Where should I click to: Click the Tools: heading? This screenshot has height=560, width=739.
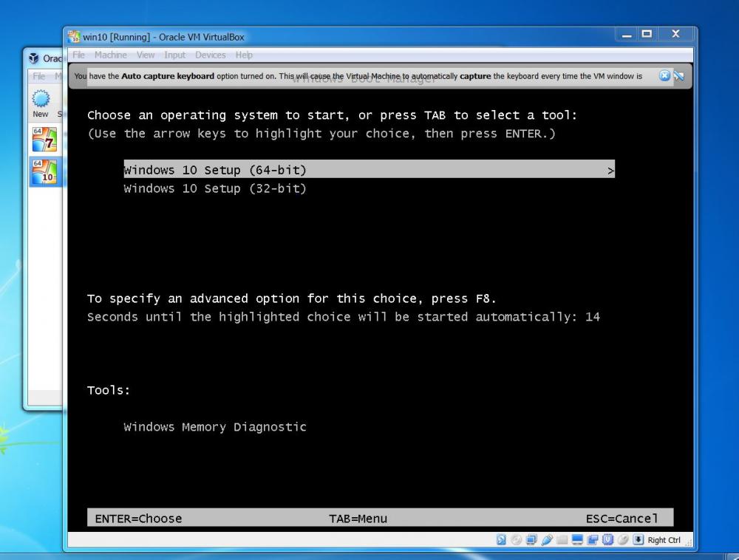click(x=109, y=390)
